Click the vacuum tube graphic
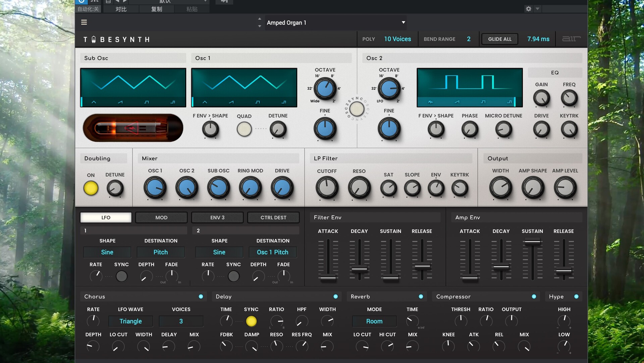The image size is (644, 363). (133, 128)
